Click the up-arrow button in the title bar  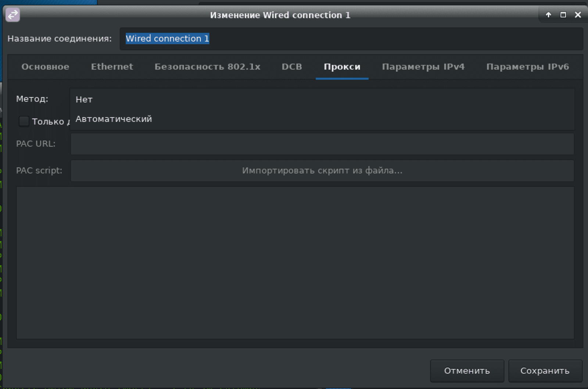[548, 15]
